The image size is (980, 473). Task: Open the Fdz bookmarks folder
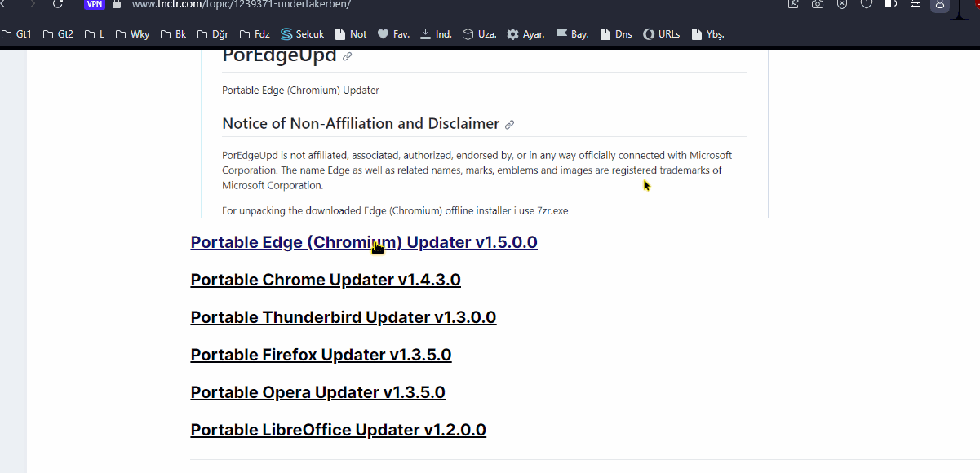tap(255, 34)
